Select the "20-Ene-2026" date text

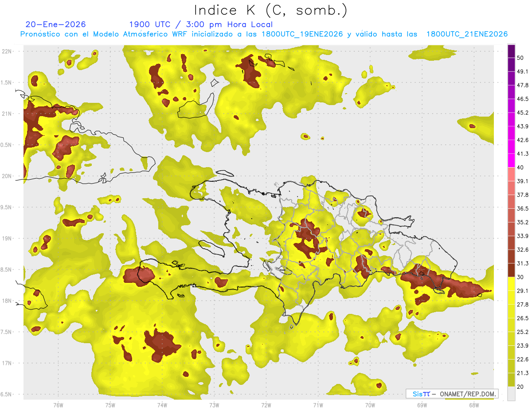[x=55, y=24]
